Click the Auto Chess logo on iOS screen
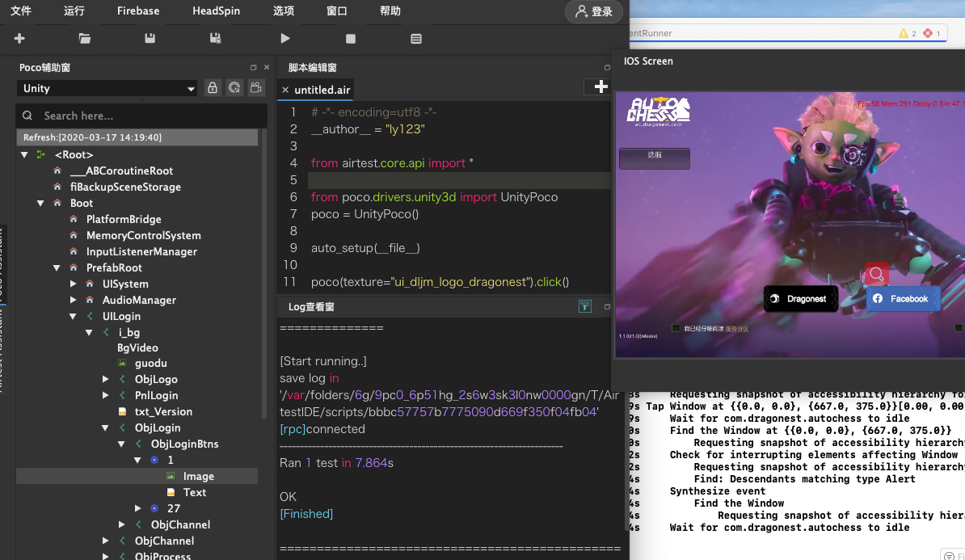Screen dimensions: 965x560 [658, 112]
